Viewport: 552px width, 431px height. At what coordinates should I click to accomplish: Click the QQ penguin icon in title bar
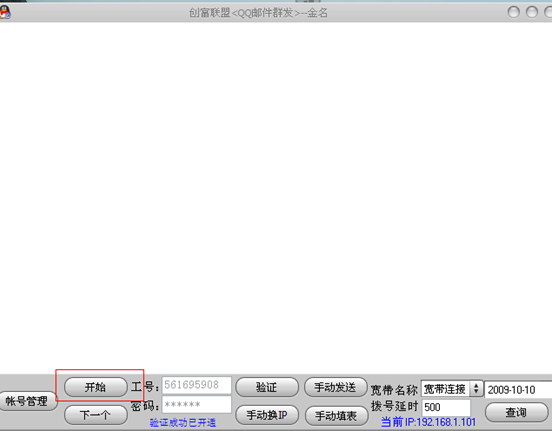point(5,12)
